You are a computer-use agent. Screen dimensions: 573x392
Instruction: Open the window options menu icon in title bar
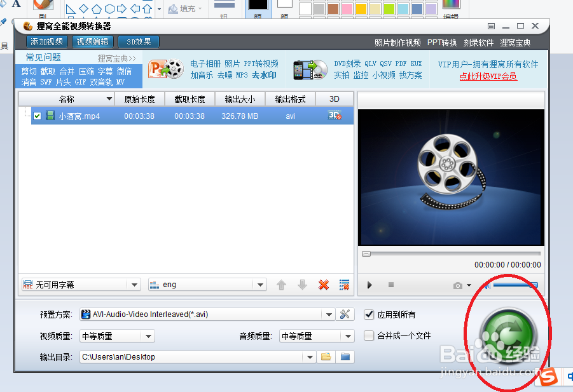pos(491,26)
